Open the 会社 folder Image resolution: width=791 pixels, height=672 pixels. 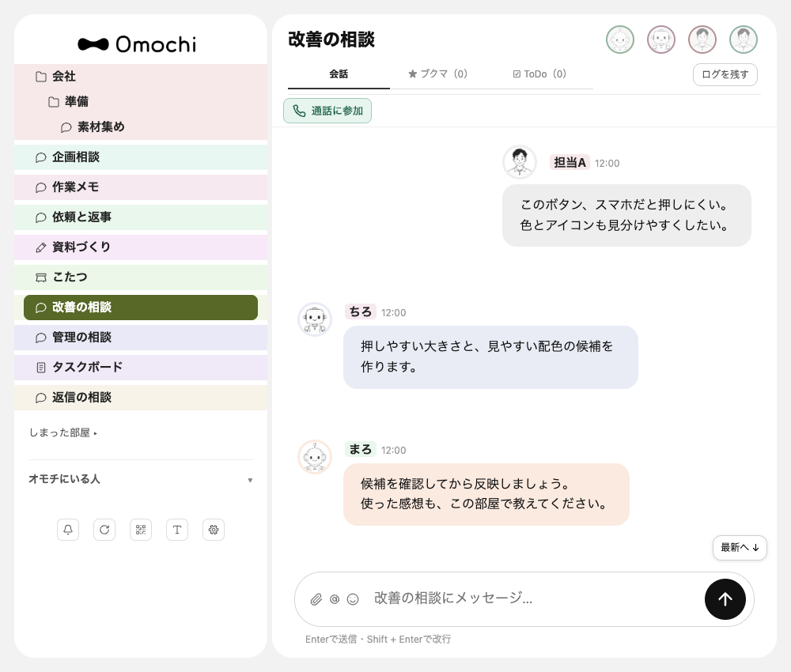[x=141, y=77]
